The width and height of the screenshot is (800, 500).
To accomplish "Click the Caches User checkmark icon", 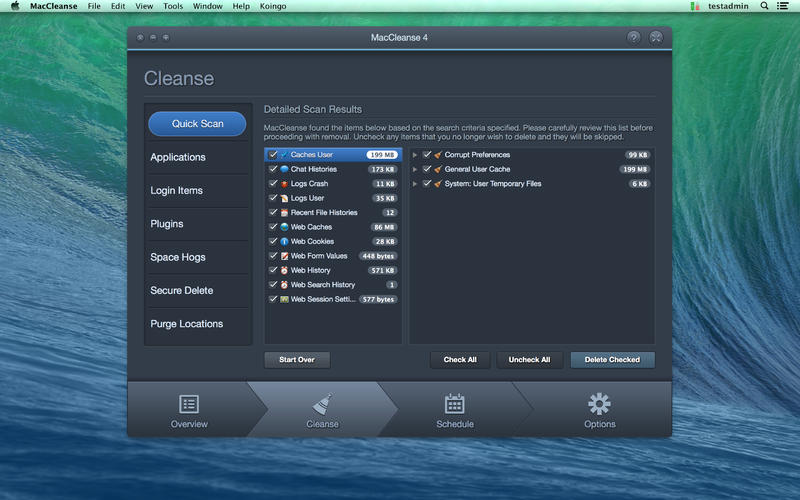I will (x=284, y=155).
